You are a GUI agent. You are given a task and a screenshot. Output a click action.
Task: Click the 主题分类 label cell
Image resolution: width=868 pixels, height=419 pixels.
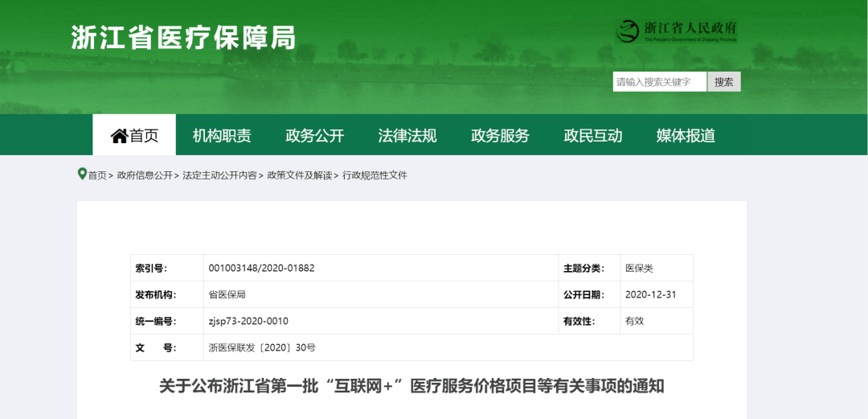tap(589, 268)
